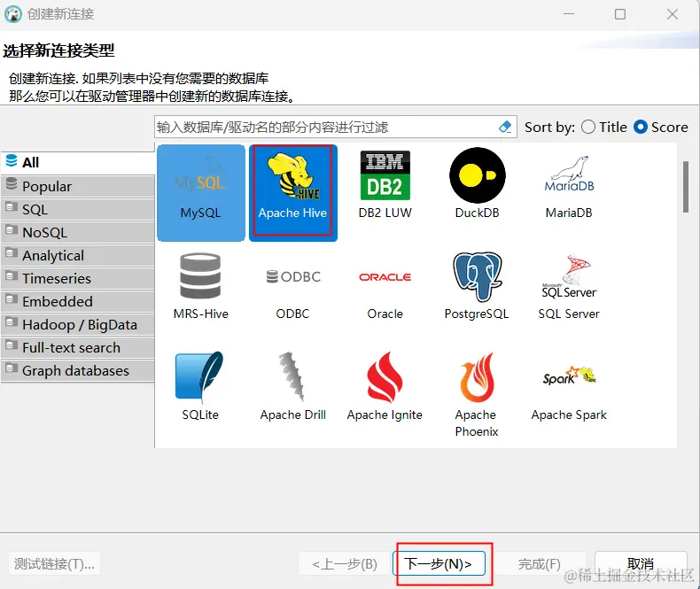
Task: Choose the MRS-Hive driver
Action: pos(200,286)
